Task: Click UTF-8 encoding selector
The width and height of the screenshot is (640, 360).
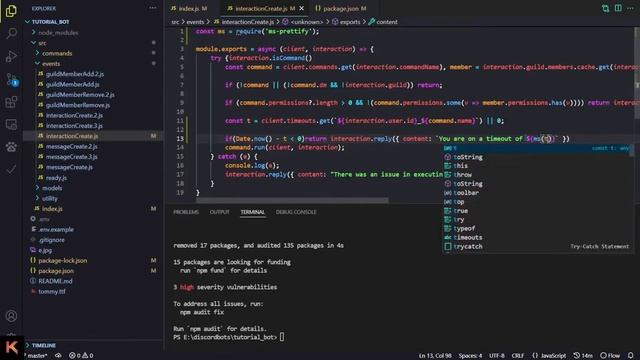Action: tap(497, 356)
